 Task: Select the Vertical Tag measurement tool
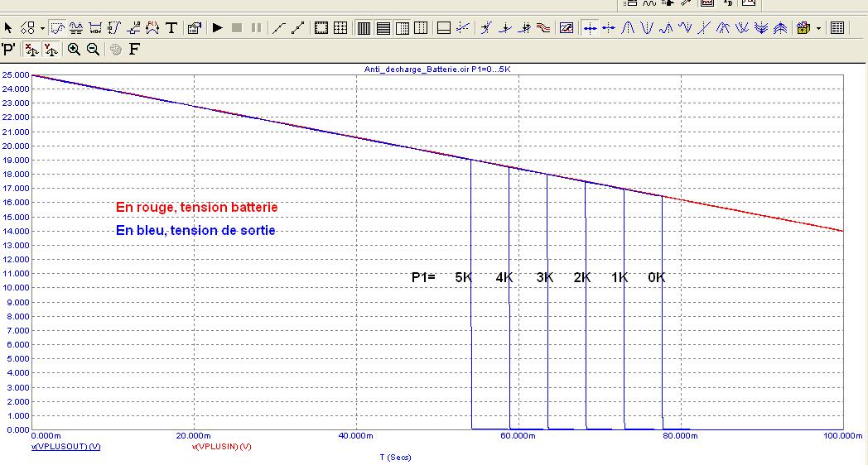pyautogui.click(x=114, y=27)
